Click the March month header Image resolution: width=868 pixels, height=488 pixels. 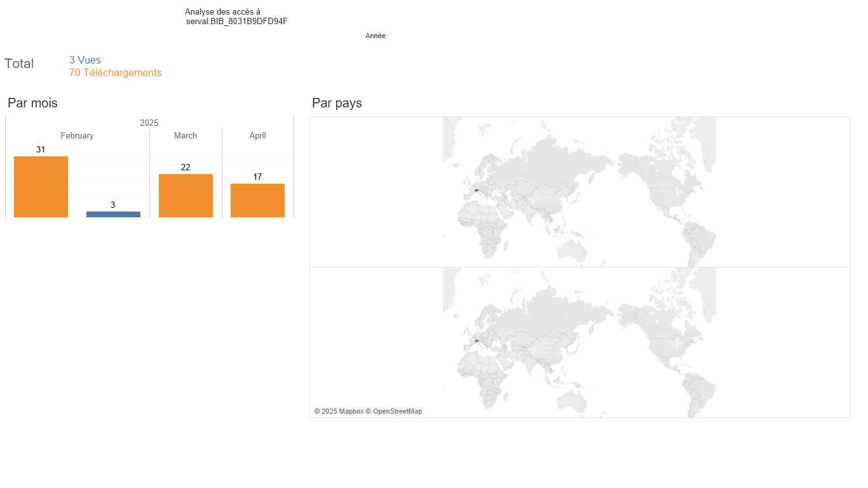(186, 135)
